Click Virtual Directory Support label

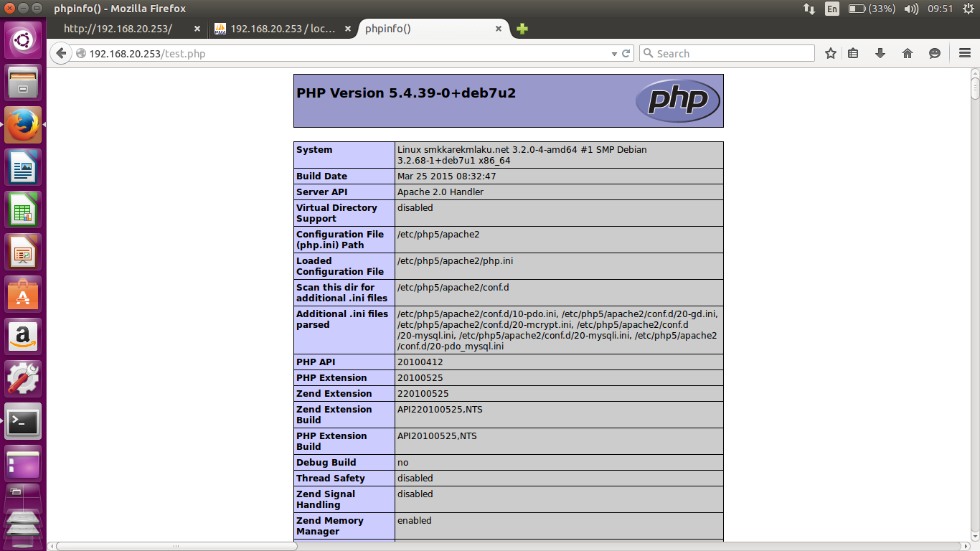tap(336, 213)
